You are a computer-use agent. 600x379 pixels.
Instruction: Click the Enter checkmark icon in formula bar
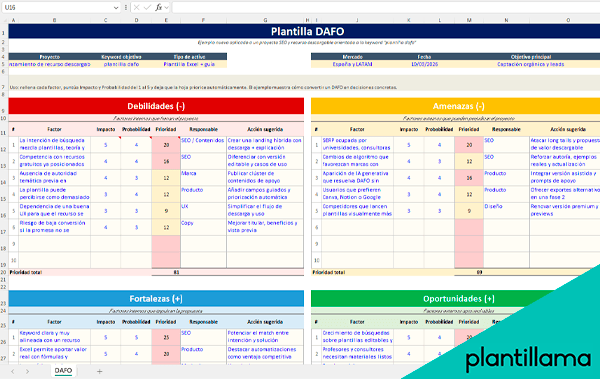[x=147, y=8]
